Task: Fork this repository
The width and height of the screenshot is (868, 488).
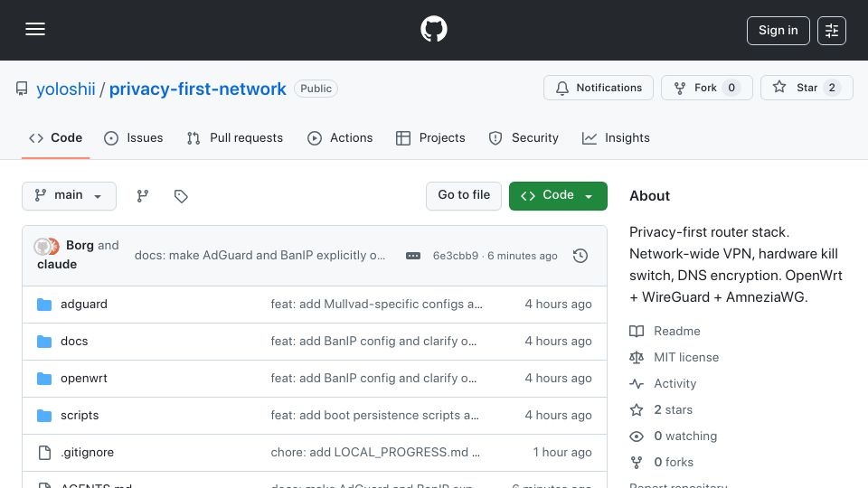Action: click(x=707, y=88)
